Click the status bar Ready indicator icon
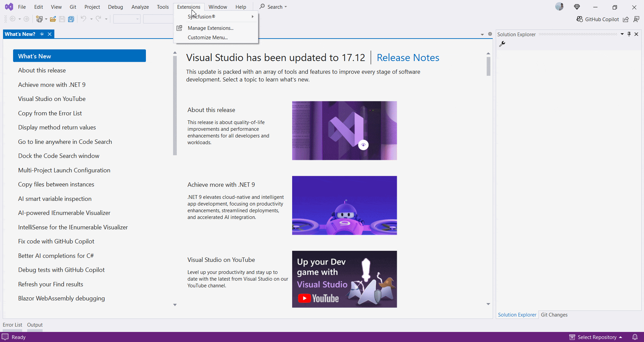The image size is (644, 342). (x=5, y=337)
